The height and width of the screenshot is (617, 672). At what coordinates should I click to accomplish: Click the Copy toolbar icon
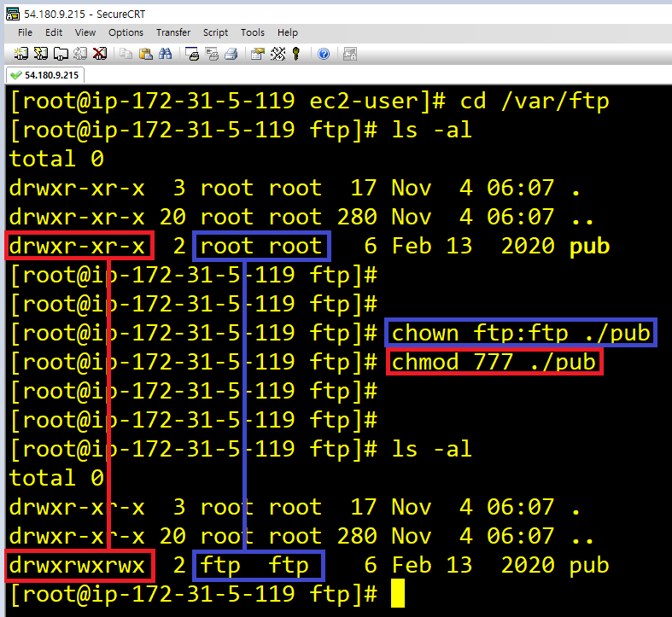126,54
